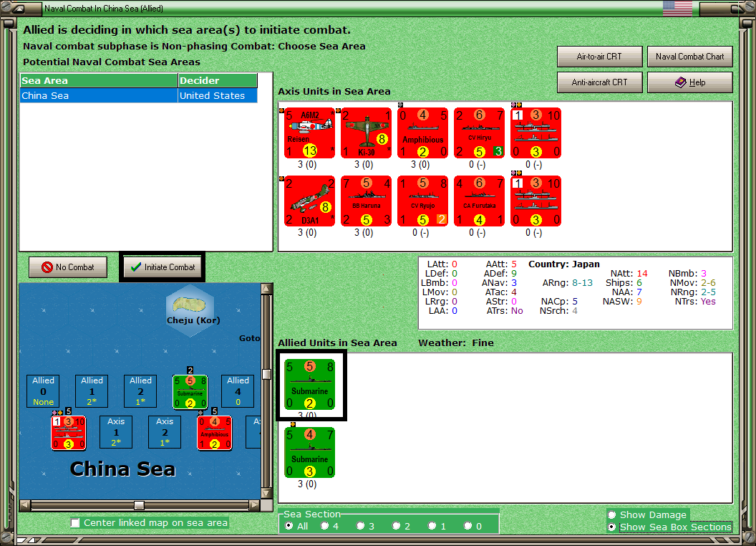
Task: Select the D3A1 dive bomber unit
Action: [x=309, y=201]
